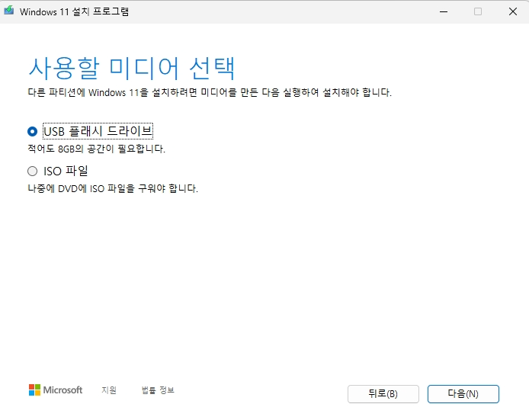Click the Windows 11 setup title bar icon
This screenshot has height=420, width=529.
9,11
